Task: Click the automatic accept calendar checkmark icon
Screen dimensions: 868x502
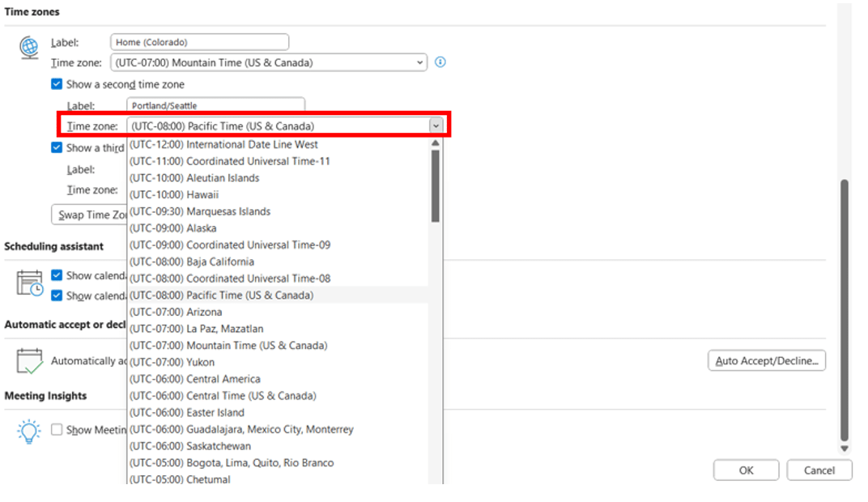Action: (29, 361)
